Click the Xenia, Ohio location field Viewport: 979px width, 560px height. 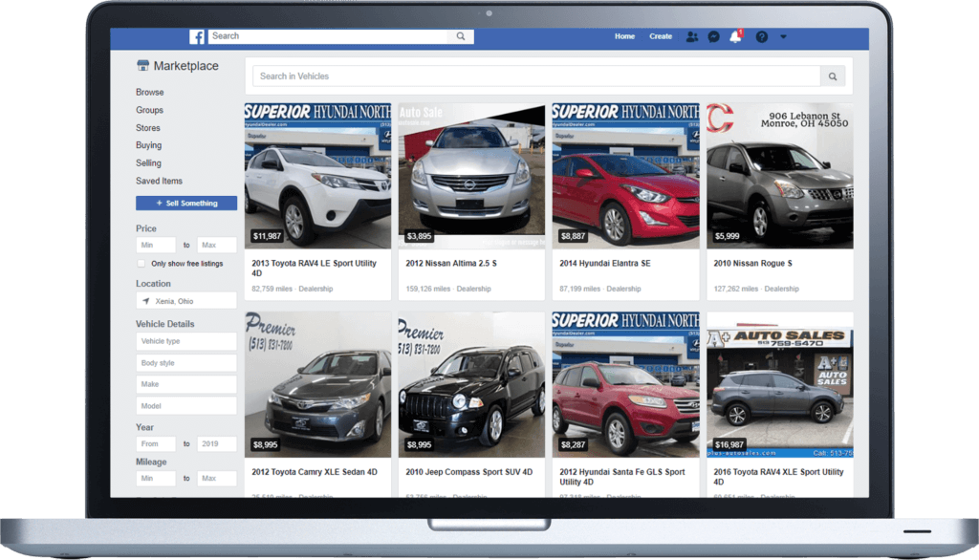186,301
